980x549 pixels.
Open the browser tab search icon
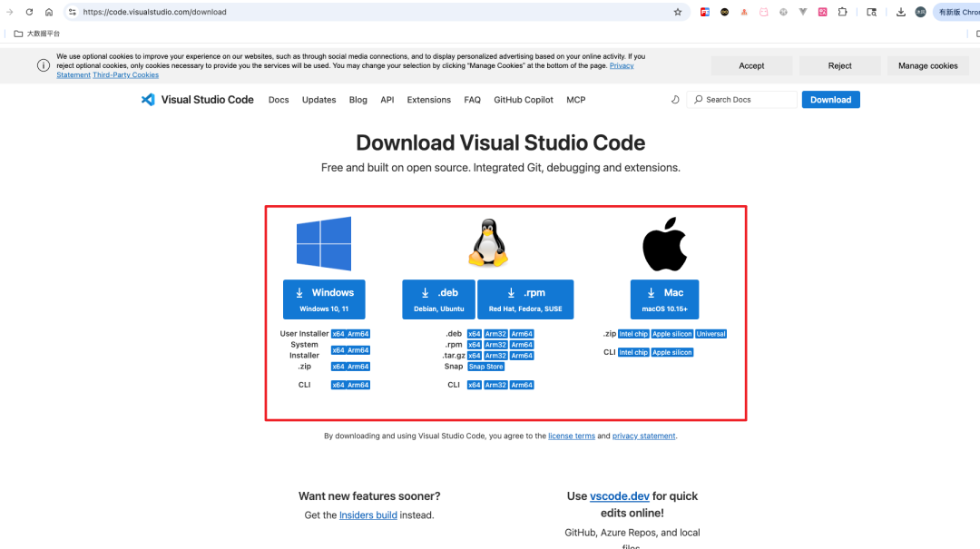click(871, 12)
